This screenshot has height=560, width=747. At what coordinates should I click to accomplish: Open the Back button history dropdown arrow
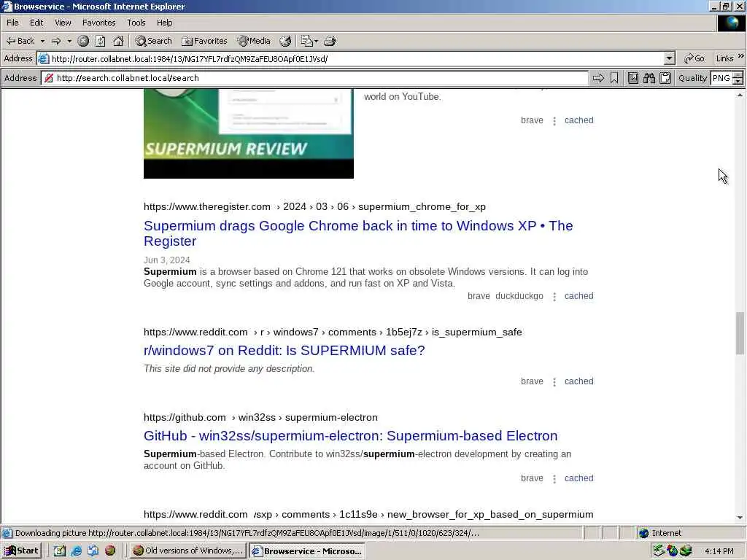point(42,42)
